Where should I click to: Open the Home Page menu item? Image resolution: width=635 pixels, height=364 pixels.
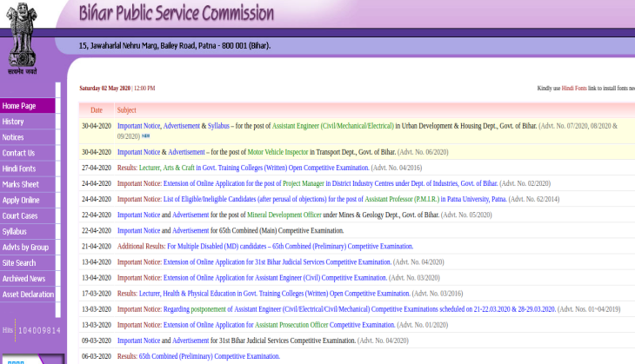[x=28, y=106]
